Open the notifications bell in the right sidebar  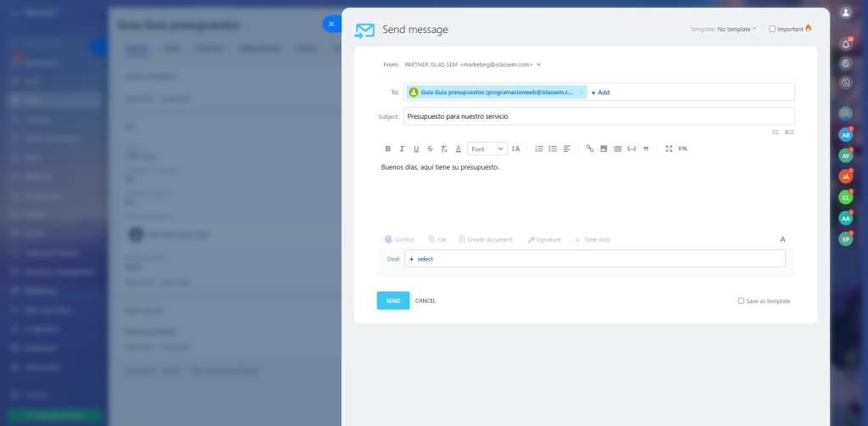pos(845,43)
